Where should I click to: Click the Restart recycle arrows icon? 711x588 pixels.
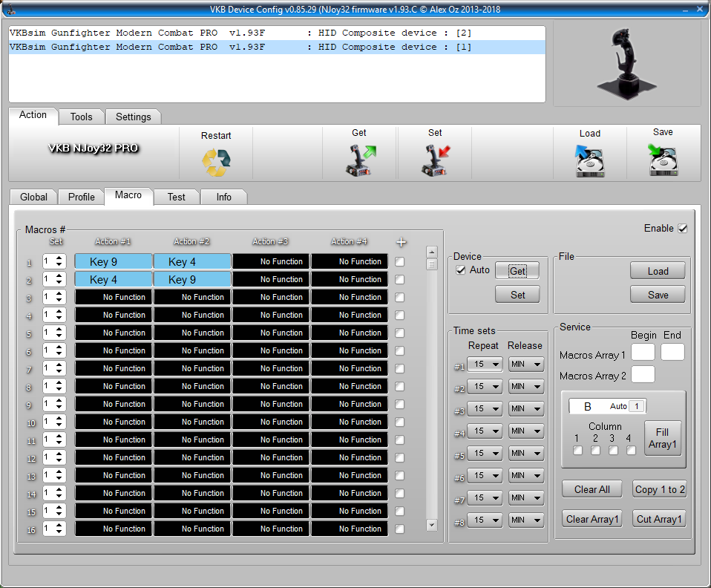(216, 162)
